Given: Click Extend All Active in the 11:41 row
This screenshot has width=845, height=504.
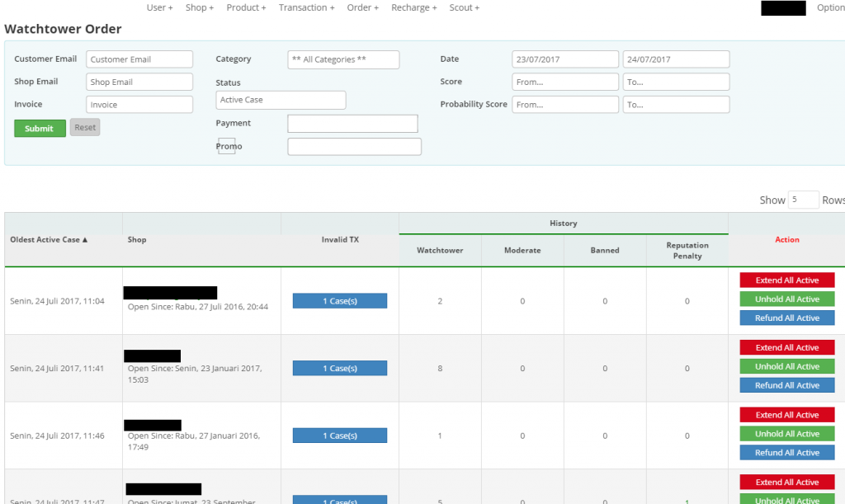Looking at the screenshot, I should pos(786,347).
